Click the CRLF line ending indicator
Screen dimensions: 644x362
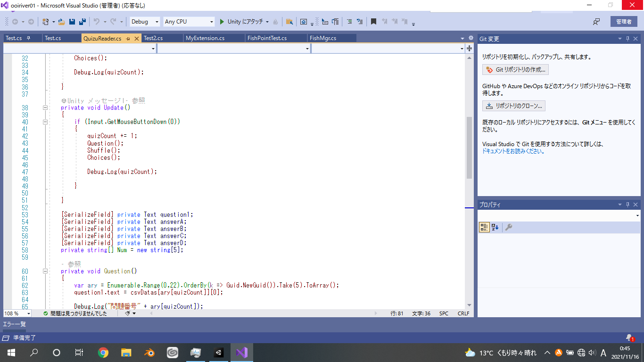pos(463,313)
